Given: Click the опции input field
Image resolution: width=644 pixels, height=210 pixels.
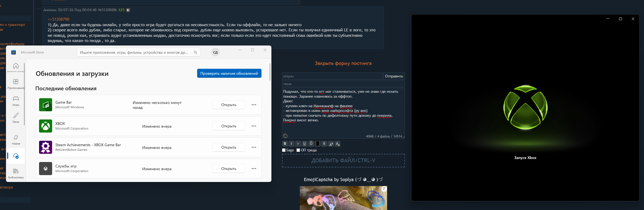Looking at the screenshot, I should [332, 76].
